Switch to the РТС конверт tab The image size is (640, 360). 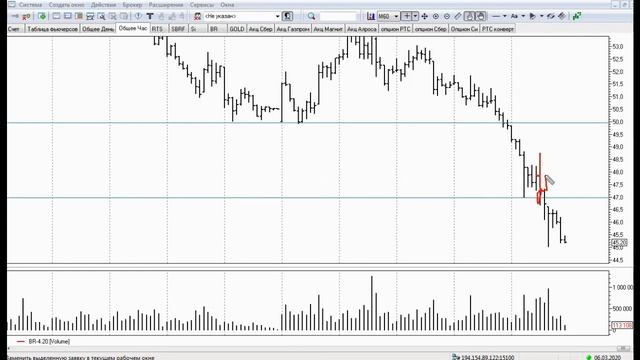[498, 29]
